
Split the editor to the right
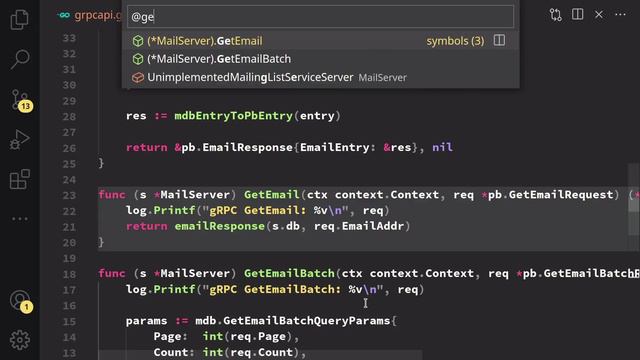coord(577,14)
